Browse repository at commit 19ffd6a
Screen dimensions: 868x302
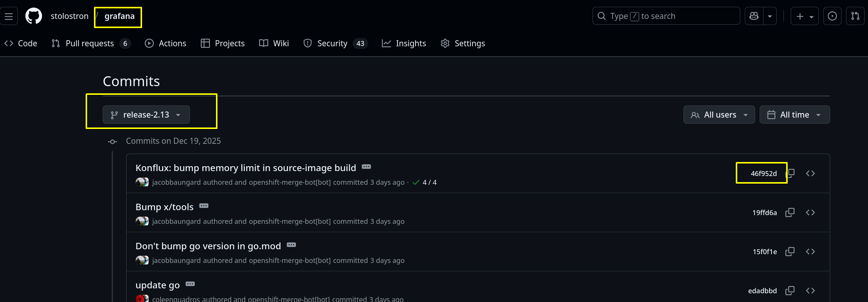point(810,212)
